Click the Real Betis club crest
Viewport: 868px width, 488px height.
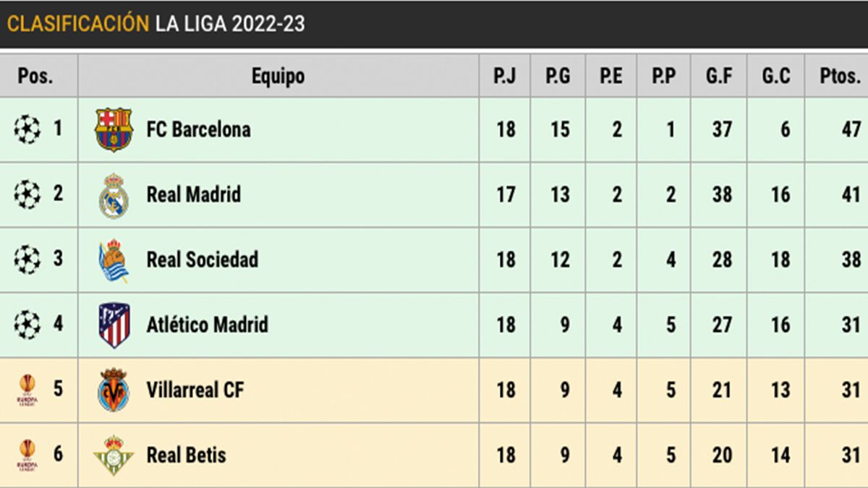[114, 455]
